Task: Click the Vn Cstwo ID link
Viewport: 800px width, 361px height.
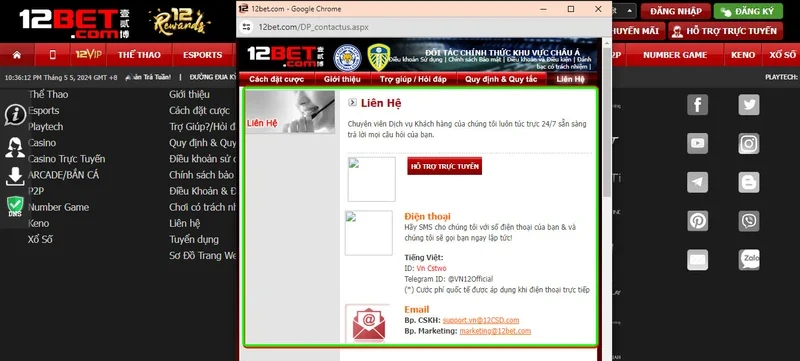Action: click(x=431, y=268)
